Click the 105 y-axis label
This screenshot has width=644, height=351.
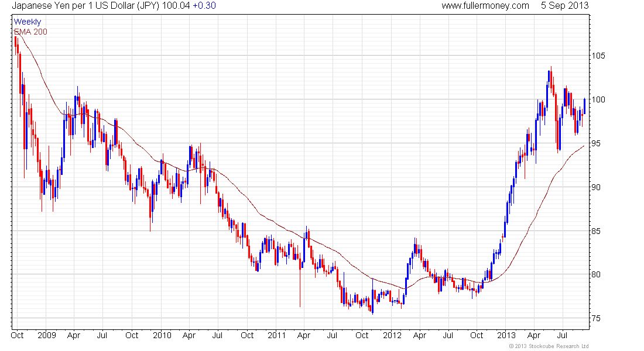(x=598, y=56)
